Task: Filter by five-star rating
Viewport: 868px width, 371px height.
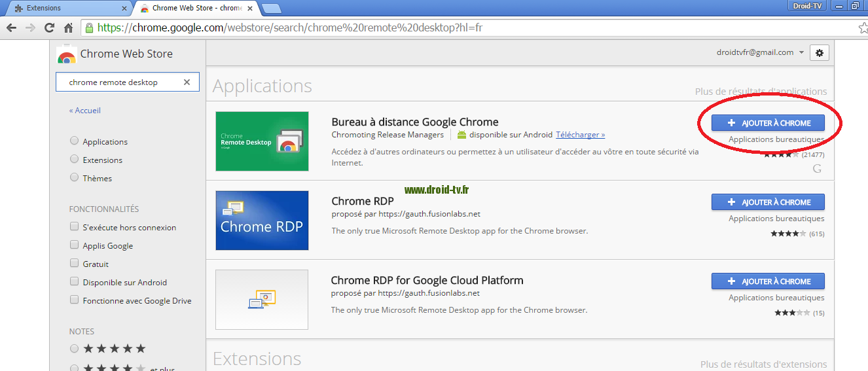Action: coord(75,349)
